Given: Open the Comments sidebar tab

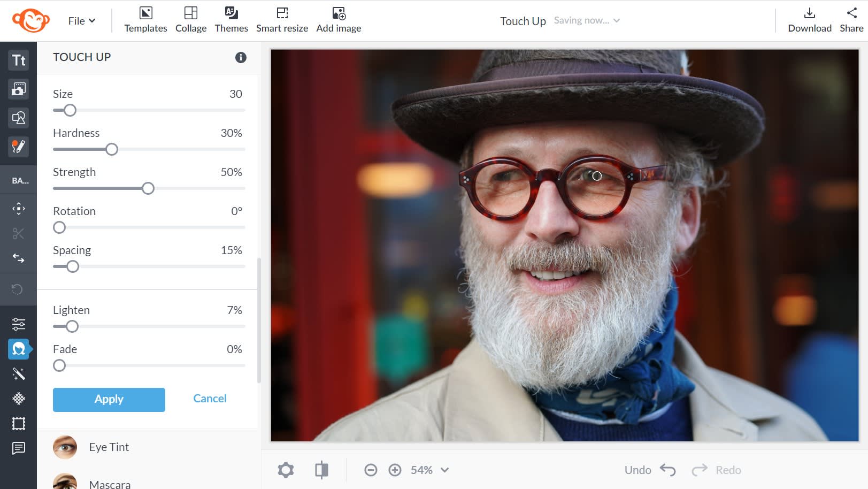Looking at the screenshot, I should [x=19, y=448].
